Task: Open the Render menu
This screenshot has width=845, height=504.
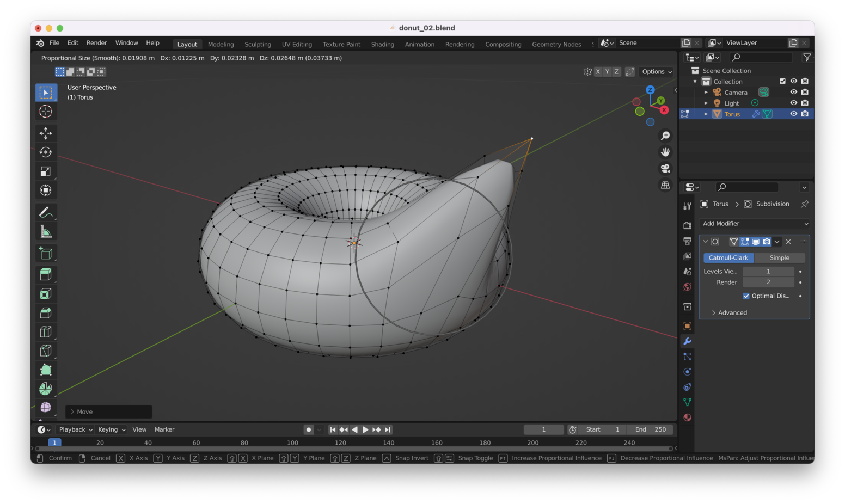Action: [x=96, y=43]
